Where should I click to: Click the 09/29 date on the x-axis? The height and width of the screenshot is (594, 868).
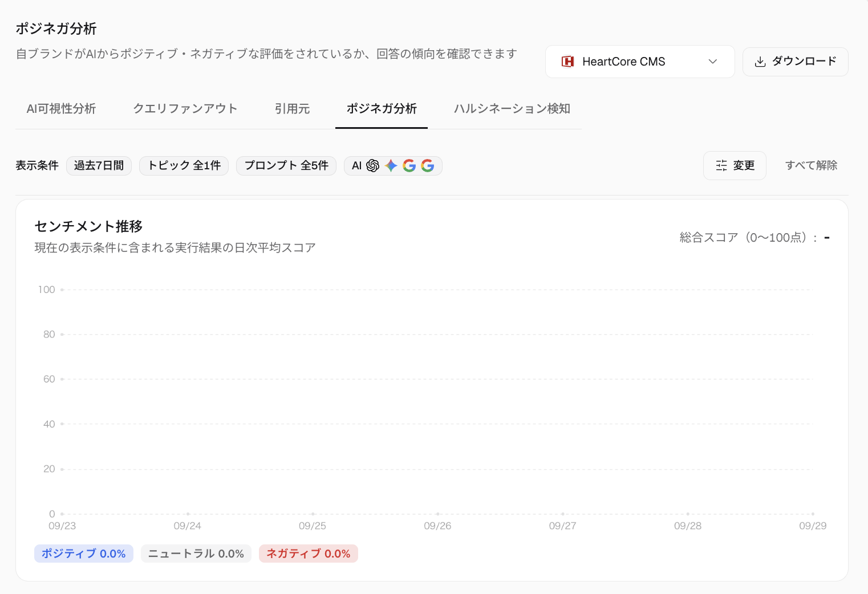pos(813,526)
